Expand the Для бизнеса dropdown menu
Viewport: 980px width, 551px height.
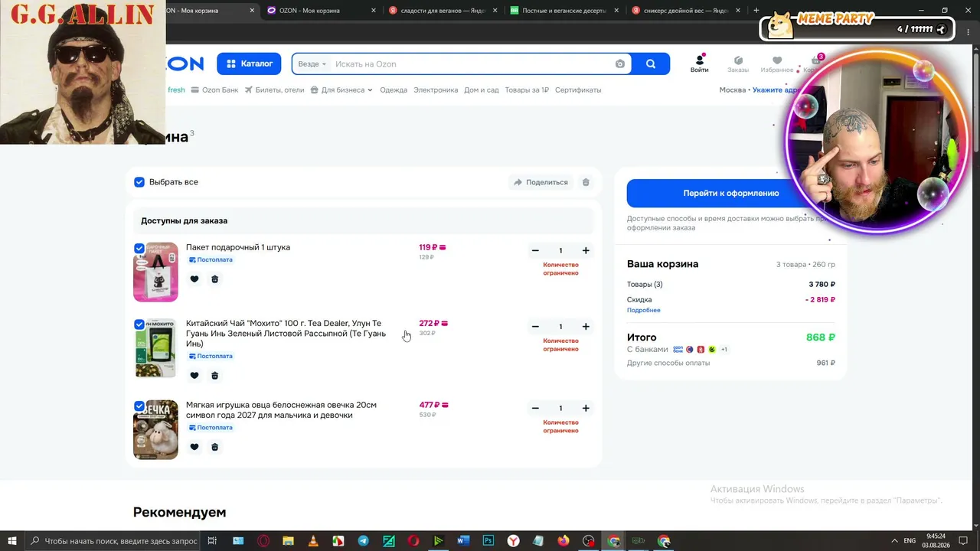[x=341, y=90]
